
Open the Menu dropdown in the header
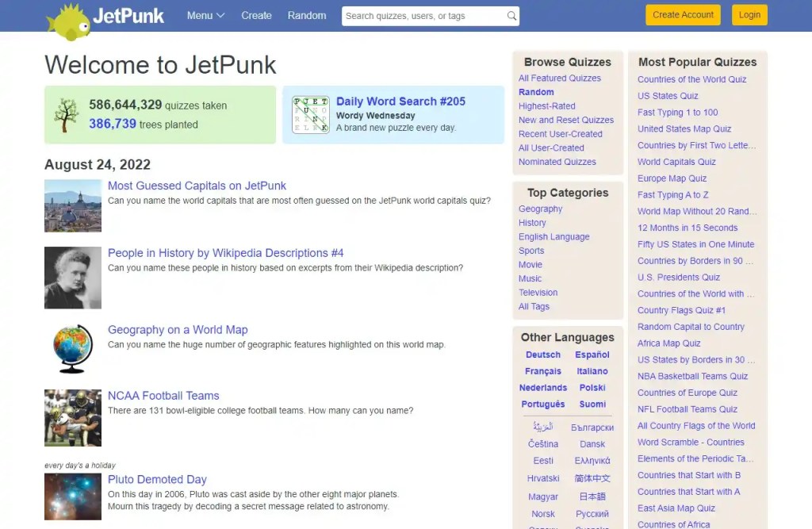[x=205, y=16]
